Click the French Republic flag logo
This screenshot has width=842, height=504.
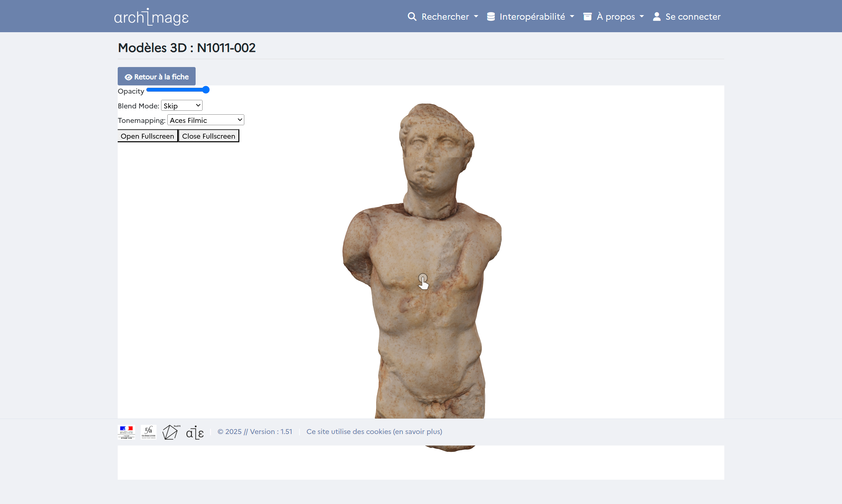[126, 432]
